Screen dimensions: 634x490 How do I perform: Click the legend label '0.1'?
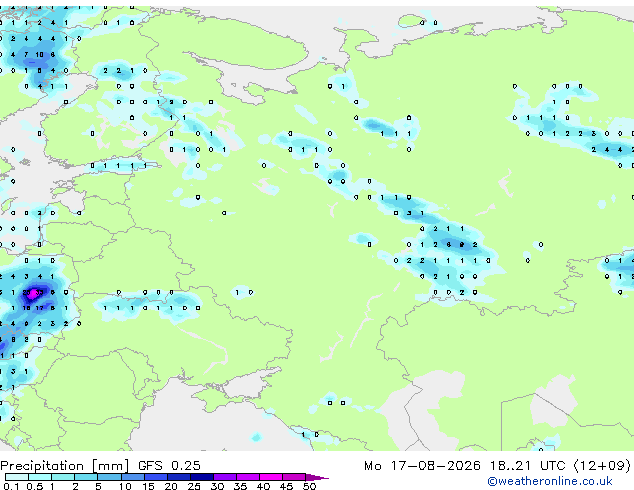(12, 486)
